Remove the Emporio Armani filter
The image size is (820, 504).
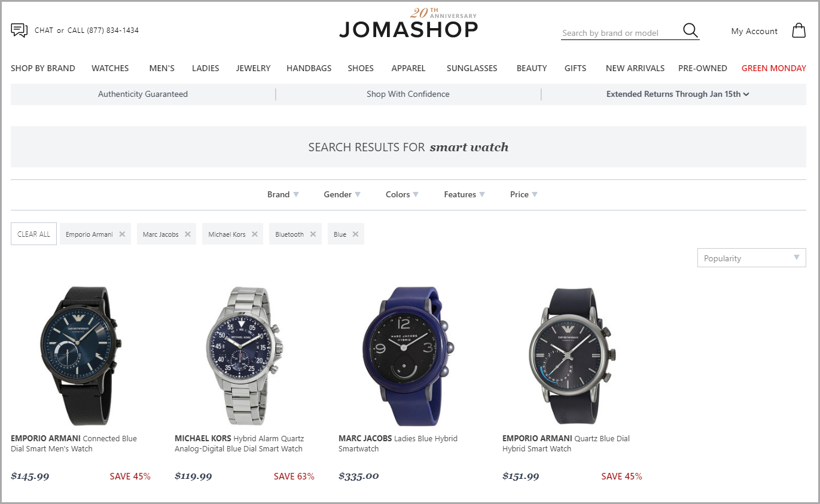pos(122,234)
